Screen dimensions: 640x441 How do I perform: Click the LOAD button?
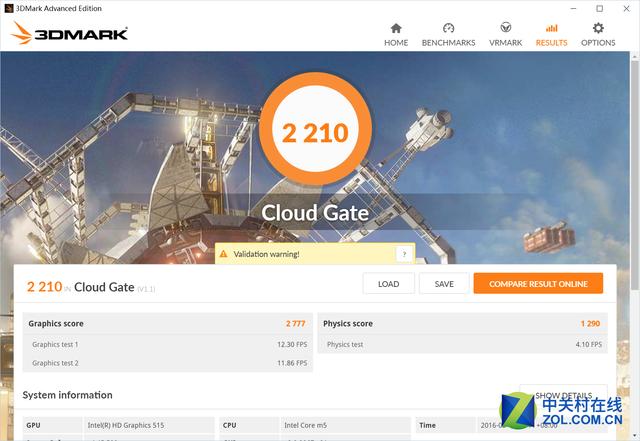388,283
